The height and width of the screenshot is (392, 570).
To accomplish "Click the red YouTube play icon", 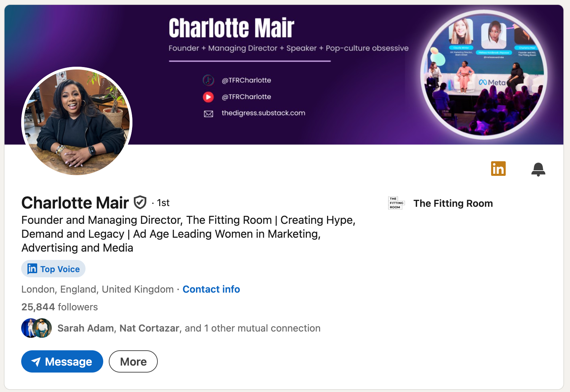I will tap(208, 97).
